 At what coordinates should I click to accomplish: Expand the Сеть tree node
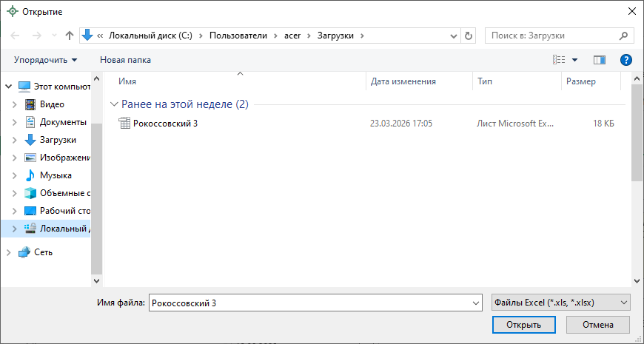tap(8, 252)
